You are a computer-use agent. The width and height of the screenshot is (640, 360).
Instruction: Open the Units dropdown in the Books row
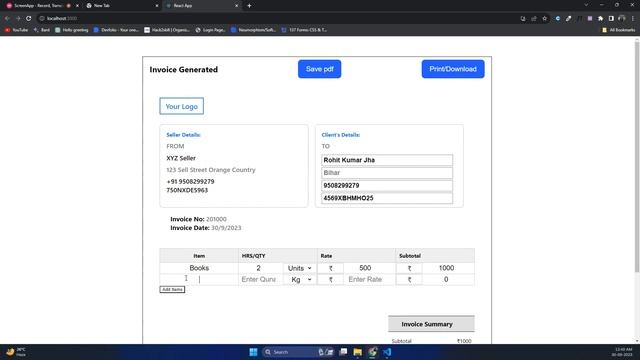coord(300,268)
